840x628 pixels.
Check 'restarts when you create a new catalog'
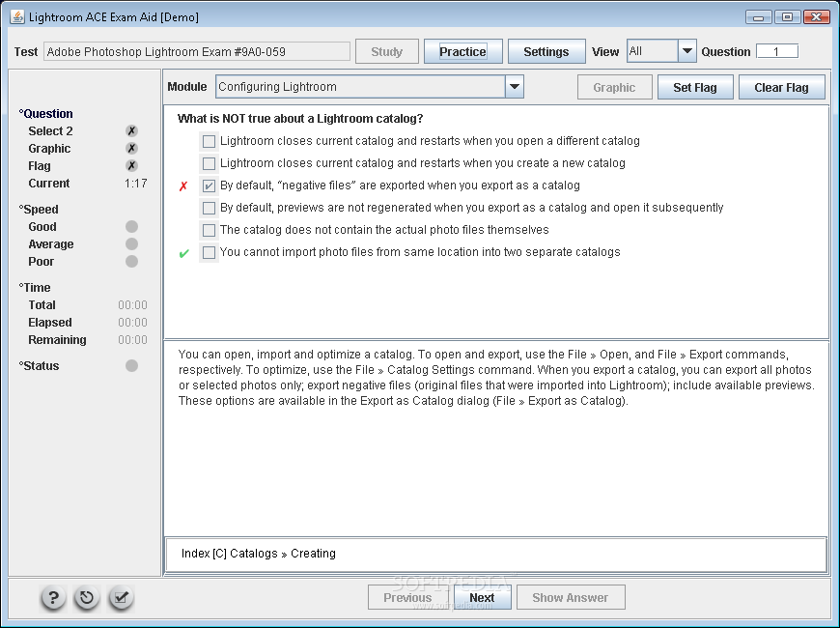click(209, 163)
